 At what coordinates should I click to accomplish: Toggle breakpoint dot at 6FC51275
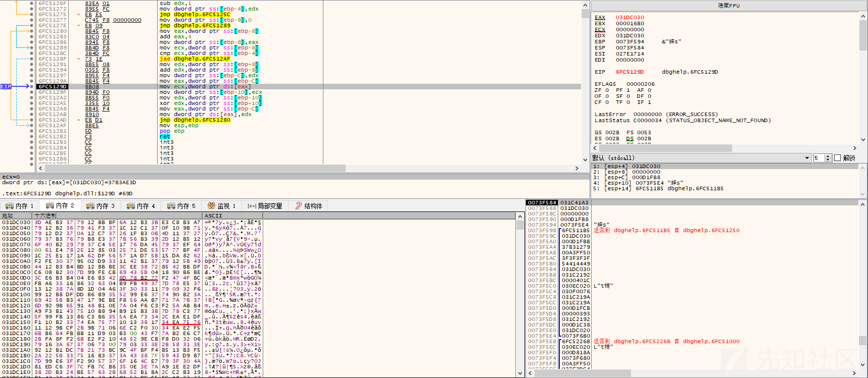[x=32, y=15]
